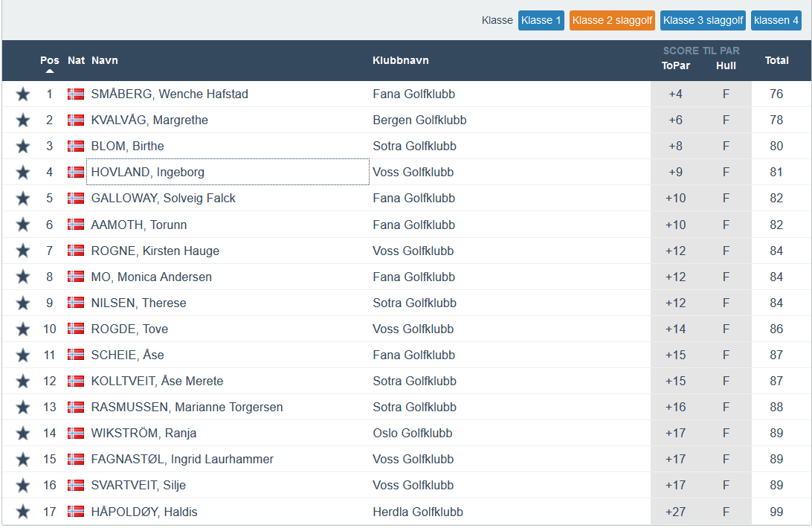Show results for klassen 4

click(x=776, y=20)
